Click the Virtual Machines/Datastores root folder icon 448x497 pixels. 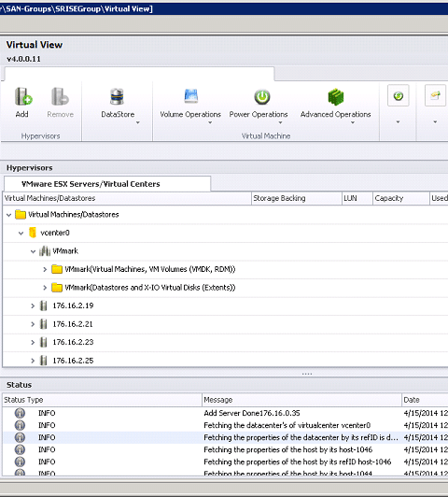[x=21, y=215]
